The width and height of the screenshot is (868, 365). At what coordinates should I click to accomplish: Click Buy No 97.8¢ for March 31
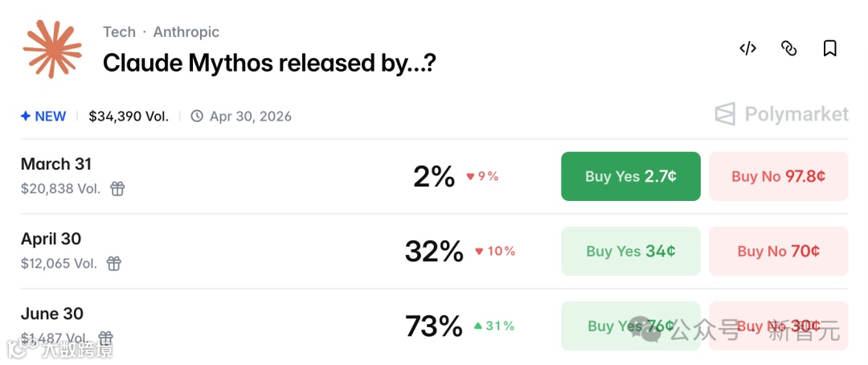778,176
